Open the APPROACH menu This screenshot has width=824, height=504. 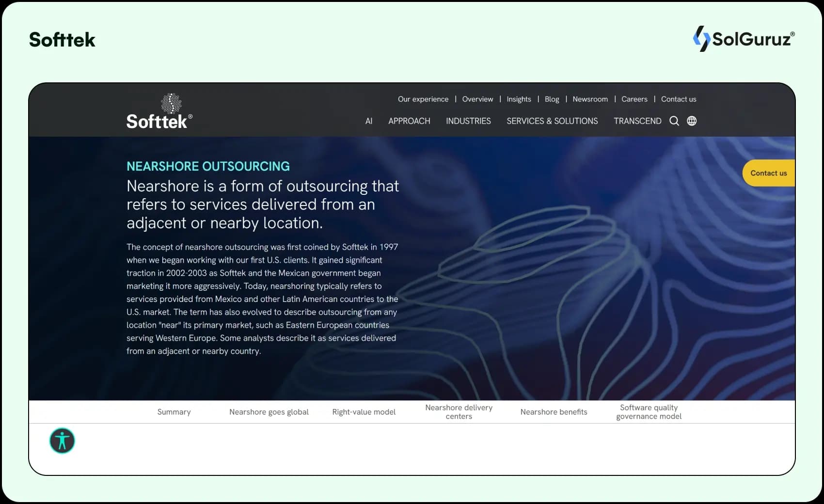(409, 121)
